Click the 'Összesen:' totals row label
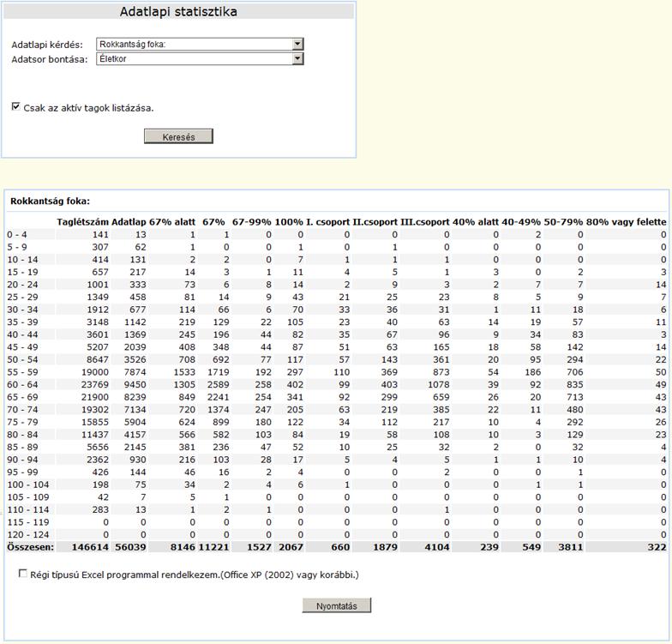This screenshot has width=672, height=644. coord(31,547)
